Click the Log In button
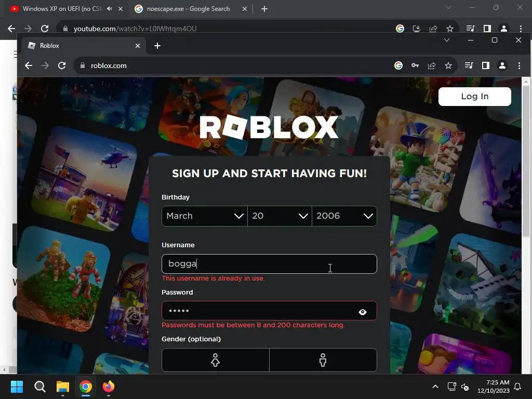The width and height of the screenshot is (532, 399). 475,96
